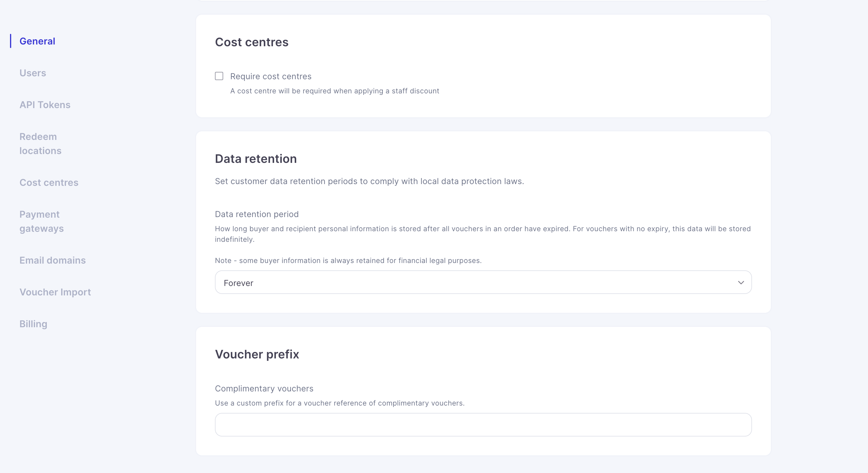Open the Payment gateways settings
The height and width of the screenshot is (473, 868).
tap(41, 221)
